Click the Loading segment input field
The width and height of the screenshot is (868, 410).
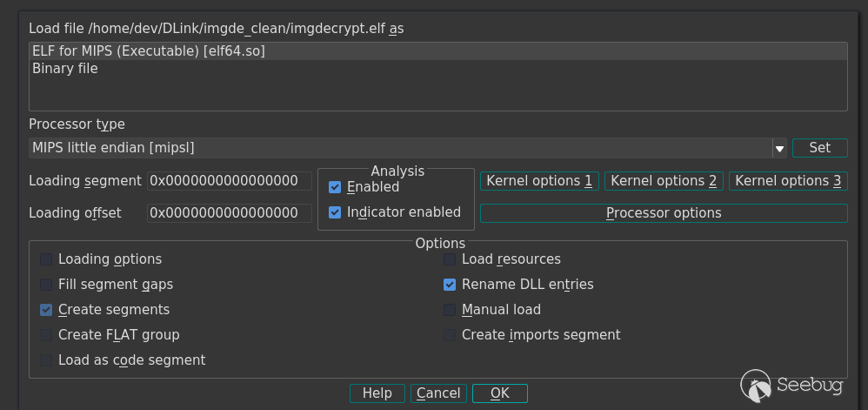230,181
